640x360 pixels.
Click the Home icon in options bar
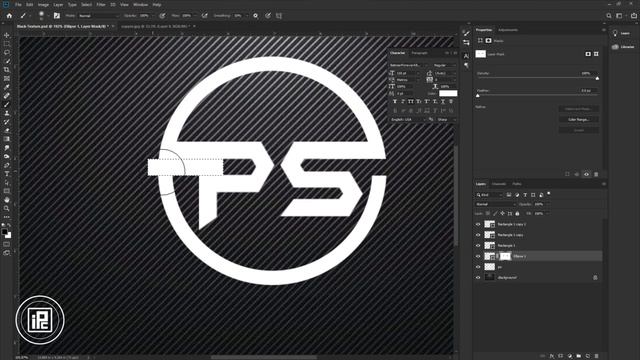(9, 16)
